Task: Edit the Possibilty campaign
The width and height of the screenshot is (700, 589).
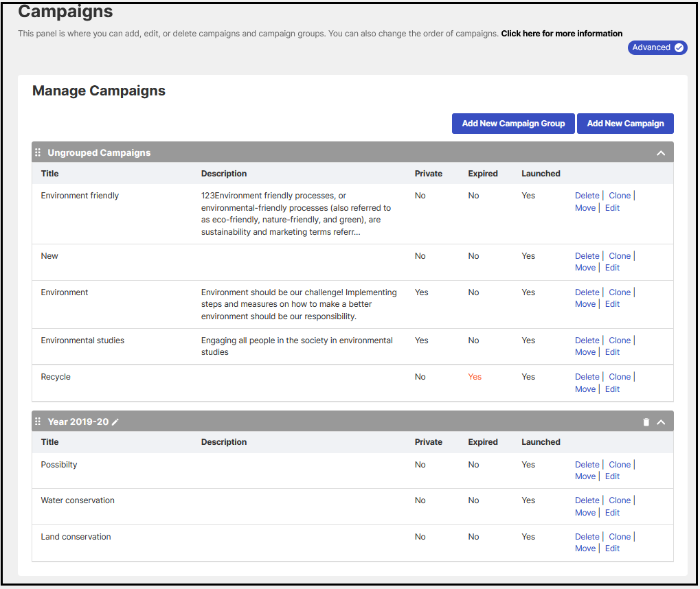Action: coord(612,476)
